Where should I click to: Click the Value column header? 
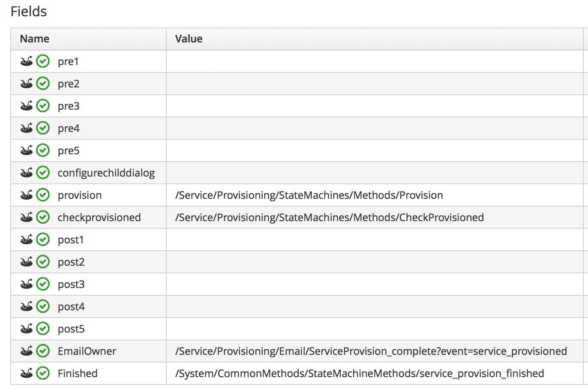[189, 39]
